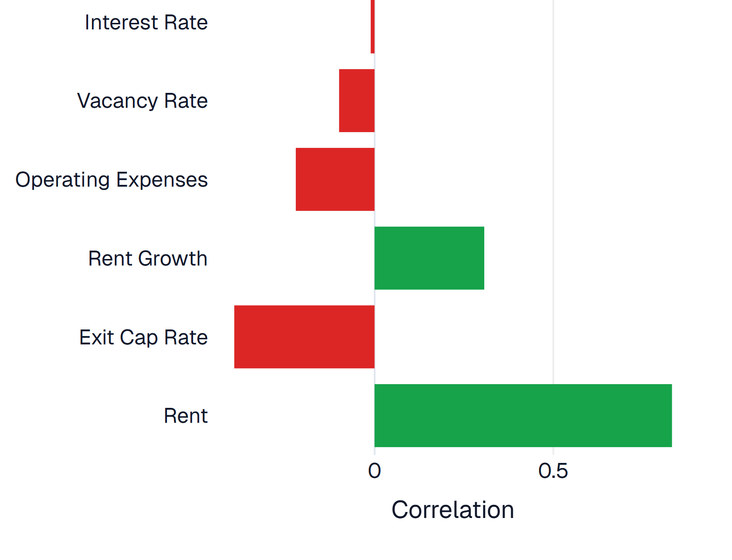The height and width of the screenshot is (560, 732).
Task: Select the Rent category label
Action: pyautogui.click(x=186, y=416)
